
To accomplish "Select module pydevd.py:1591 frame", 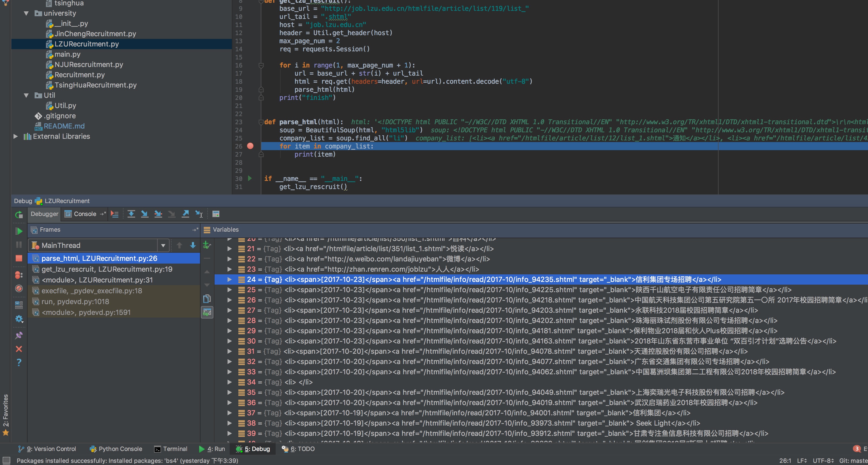I will (114, 312).
